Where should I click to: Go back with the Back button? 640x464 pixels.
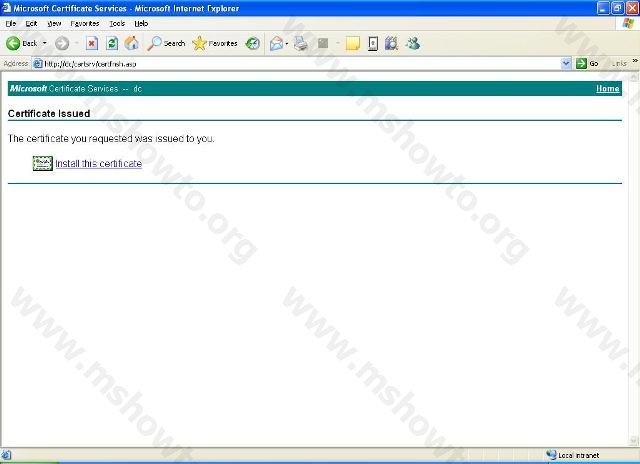click(x=22, y=43)
